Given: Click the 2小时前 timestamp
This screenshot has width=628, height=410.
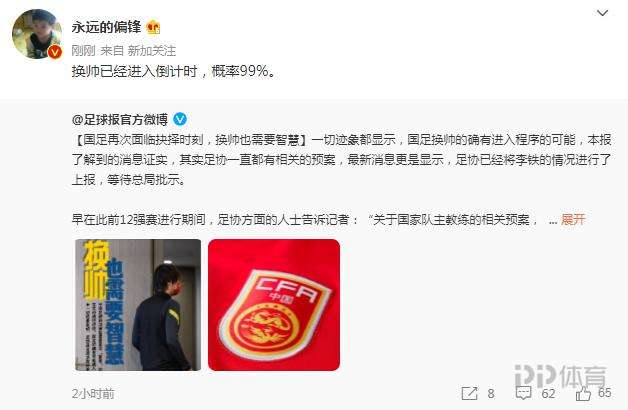Looking at the screenshot, I should click(93, 394).
